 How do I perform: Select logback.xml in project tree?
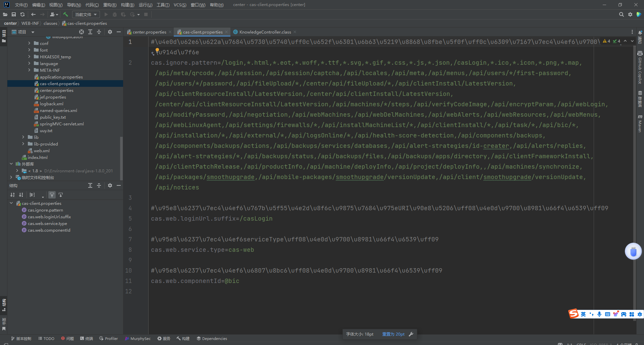(51, 104)
